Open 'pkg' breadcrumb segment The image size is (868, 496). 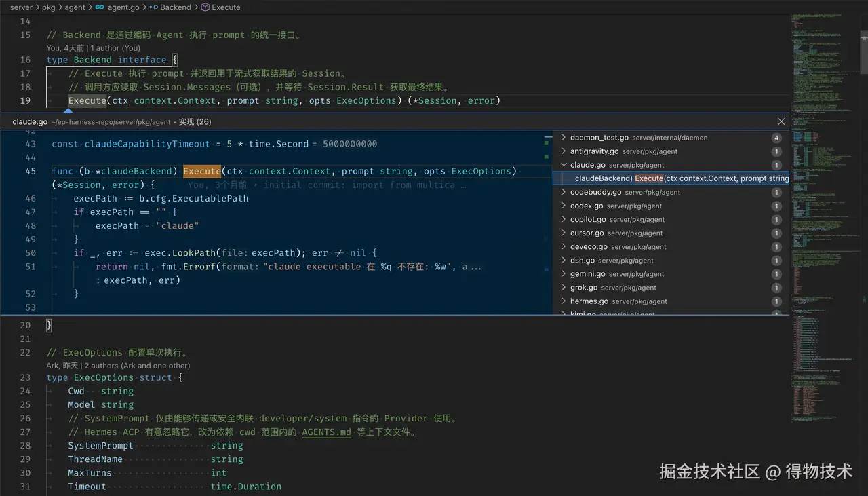click(x=50, y=7)
